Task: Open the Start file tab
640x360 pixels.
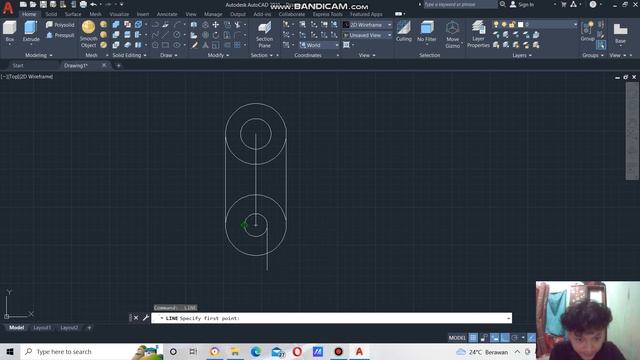Action: [18, 65]
